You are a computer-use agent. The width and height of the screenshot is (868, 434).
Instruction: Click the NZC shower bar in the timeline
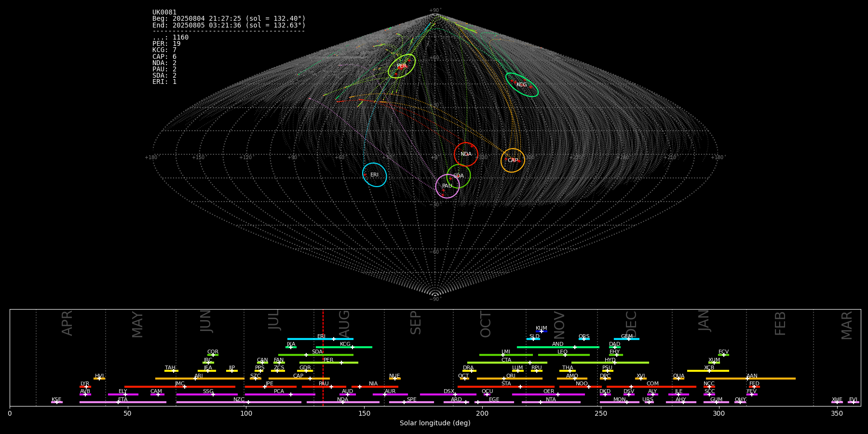pyautogui.click(x=239, y=402)
